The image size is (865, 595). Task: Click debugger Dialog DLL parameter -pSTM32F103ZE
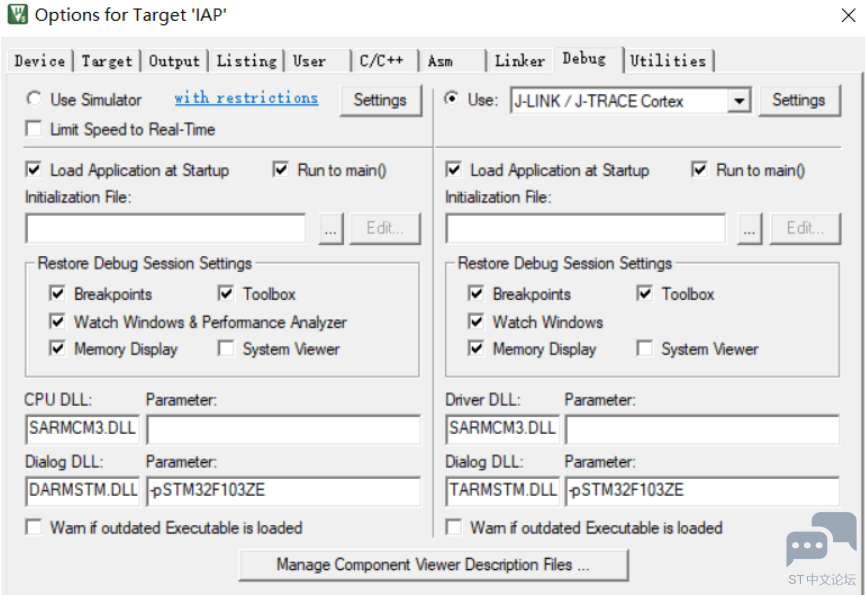703,491
